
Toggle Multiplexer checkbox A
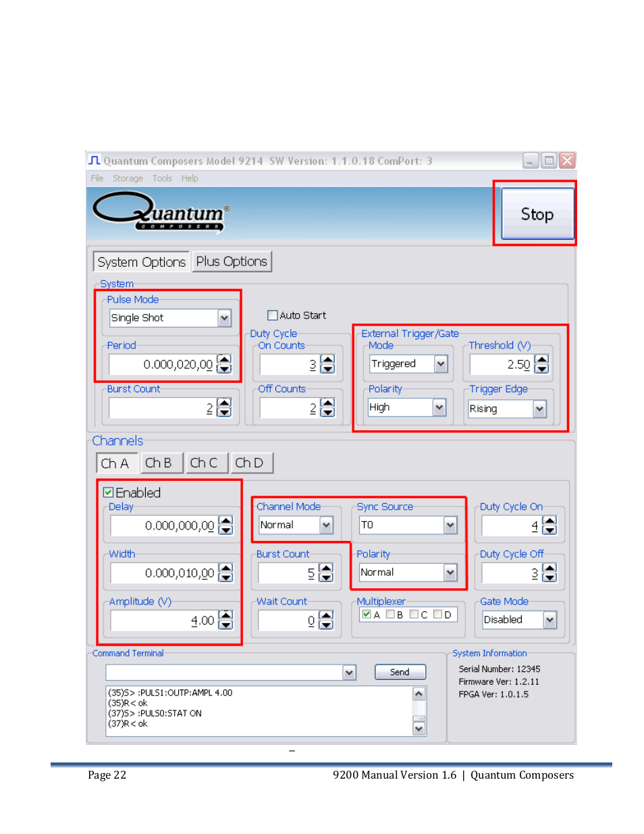point(367,614)
